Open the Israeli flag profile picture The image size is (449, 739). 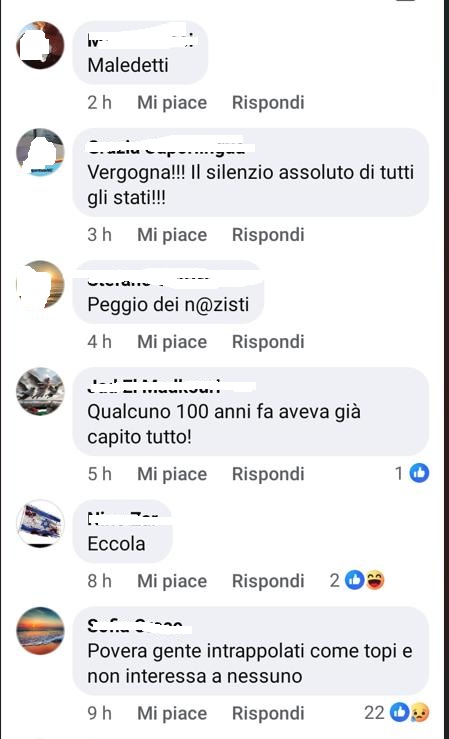[40, 523]
